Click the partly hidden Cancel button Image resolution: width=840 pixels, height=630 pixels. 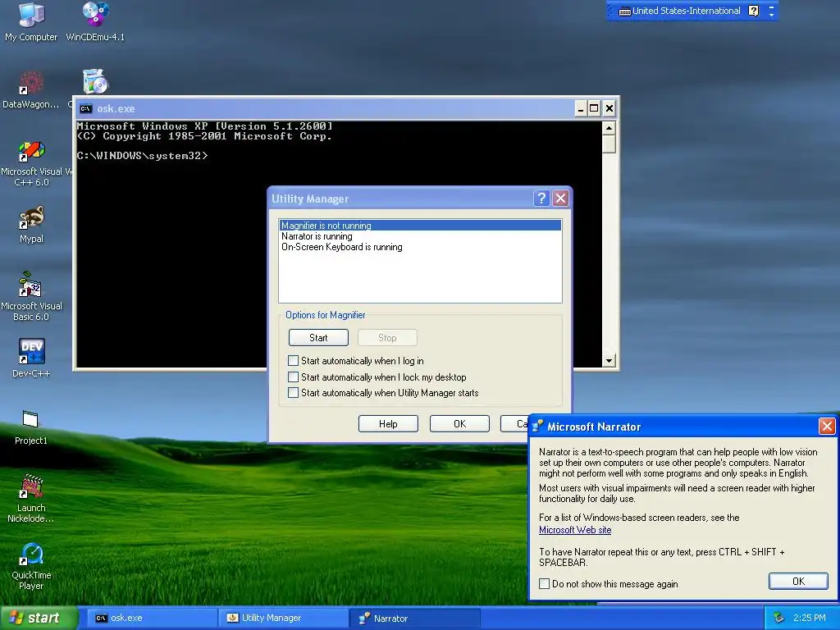[x=514, y=424]
